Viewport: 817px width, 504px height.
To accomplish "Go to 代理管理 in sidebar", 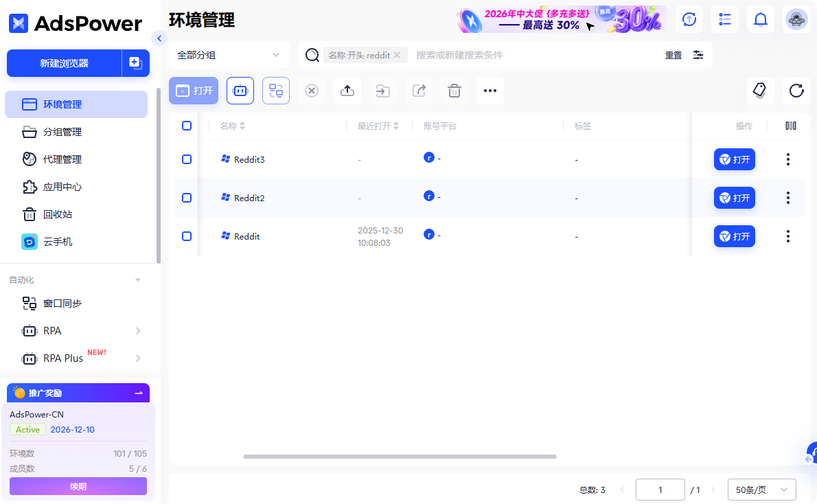I will click(76, 159).
